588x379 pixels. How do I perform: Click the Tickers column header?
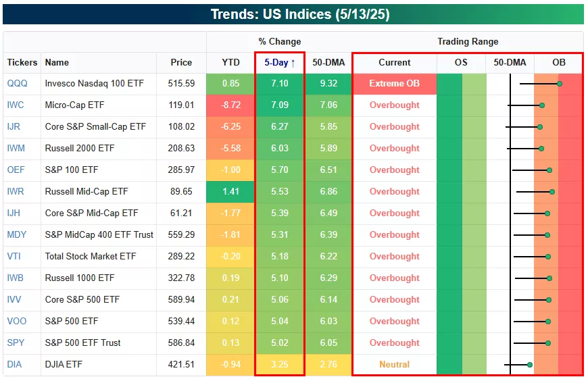click(x=22, y=62)
